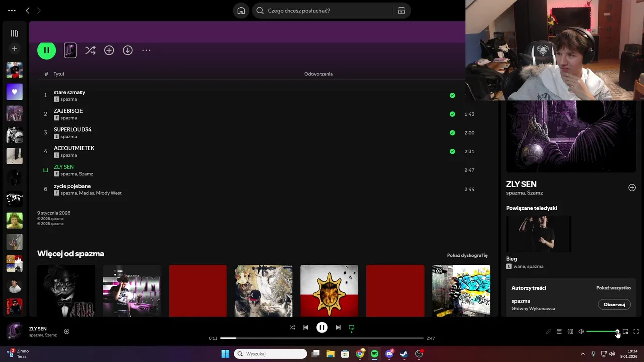Viewport: 644px width, 362px height.
Task: Open 'ZLY SEN' title in right panel
Action: 521,184
